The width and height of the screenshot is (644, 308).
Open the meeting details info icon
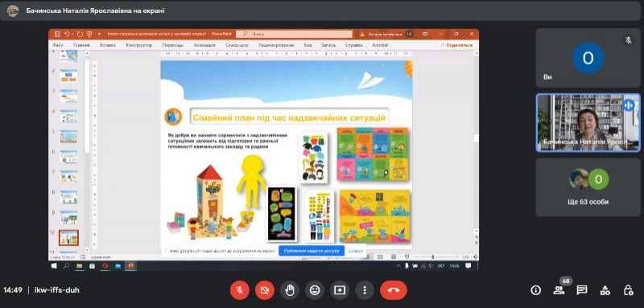tap(535, 290)
